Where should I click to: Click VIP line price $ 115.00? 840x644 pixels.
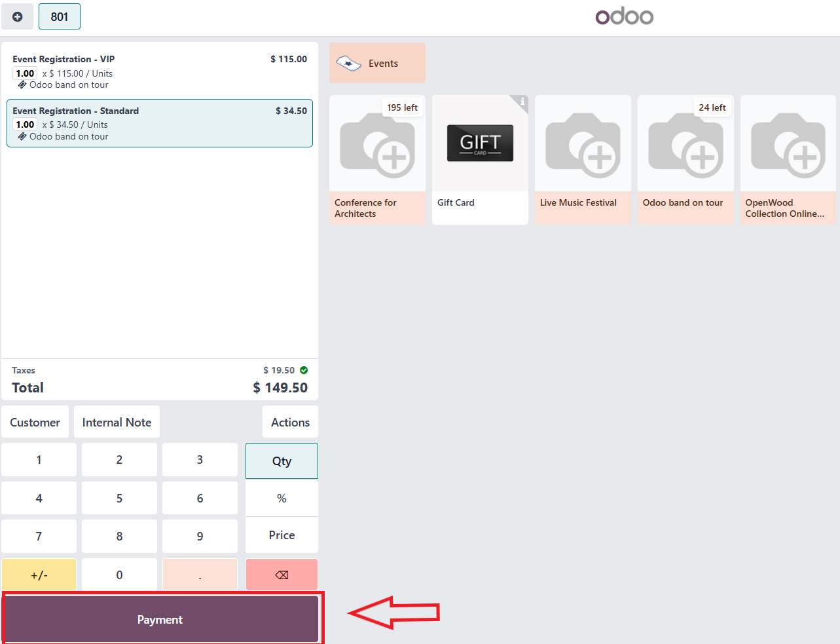[x=289, y=59]
